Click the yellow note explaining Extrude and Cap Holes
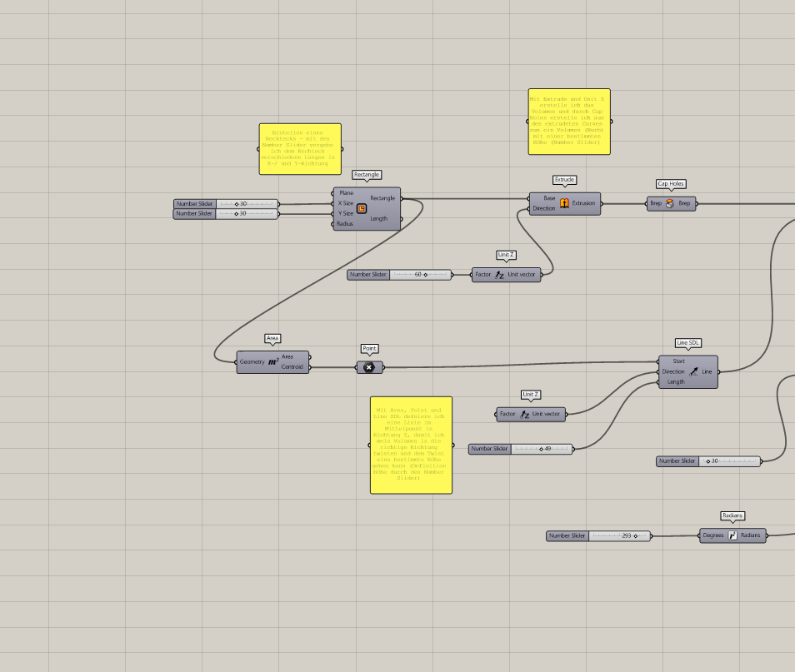This screenshot has height=672, width=795. (569, 121)
